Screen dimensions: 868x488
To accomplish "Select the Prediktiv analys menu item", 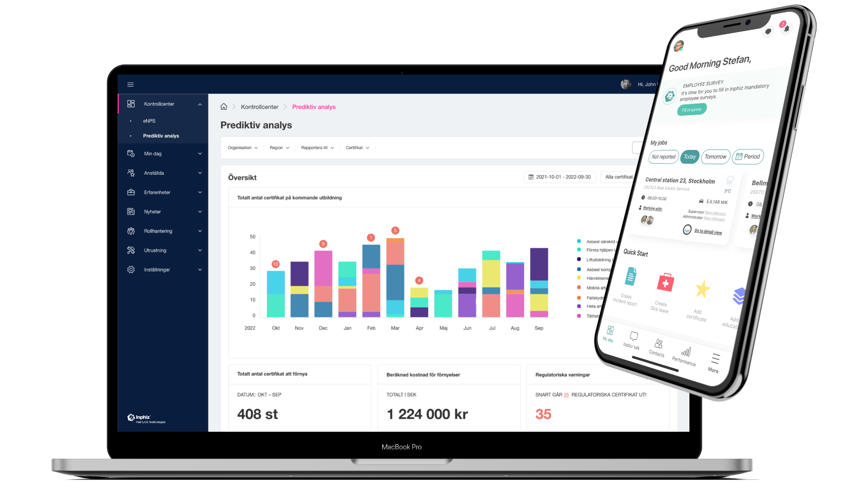I will 161,136.
